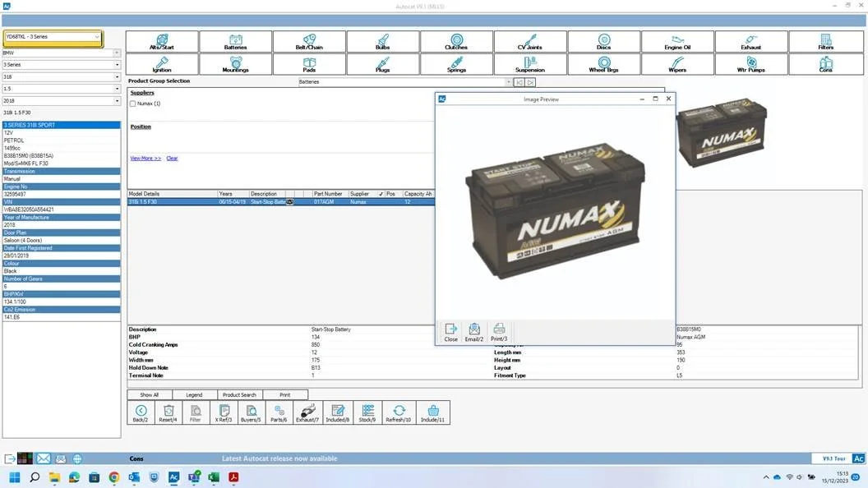Expand the BMW make dropdown
This screenshot has height=488, width=868.
(117, 53)
